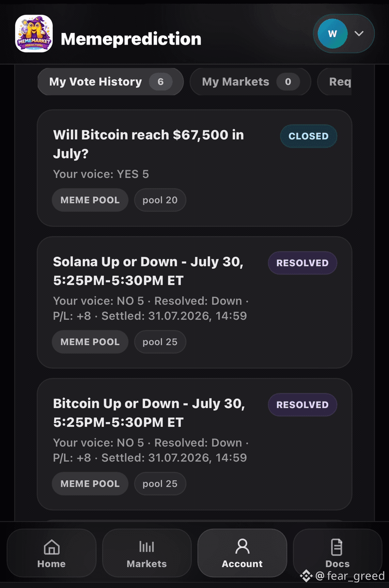Image resolution: width=389 pixels, height=588 pixels.
Task: Click pool 20 chip
Action: point(160,200)
